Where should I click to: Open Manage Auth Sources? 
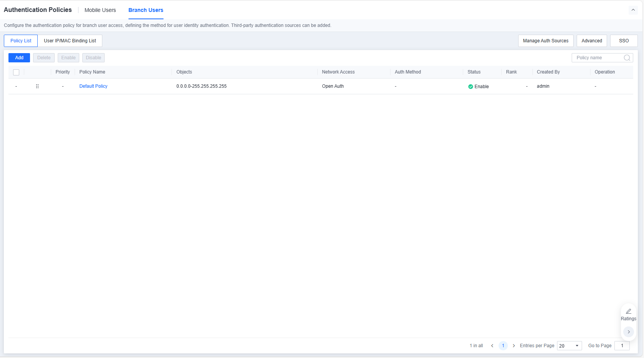tap(546, 41)
